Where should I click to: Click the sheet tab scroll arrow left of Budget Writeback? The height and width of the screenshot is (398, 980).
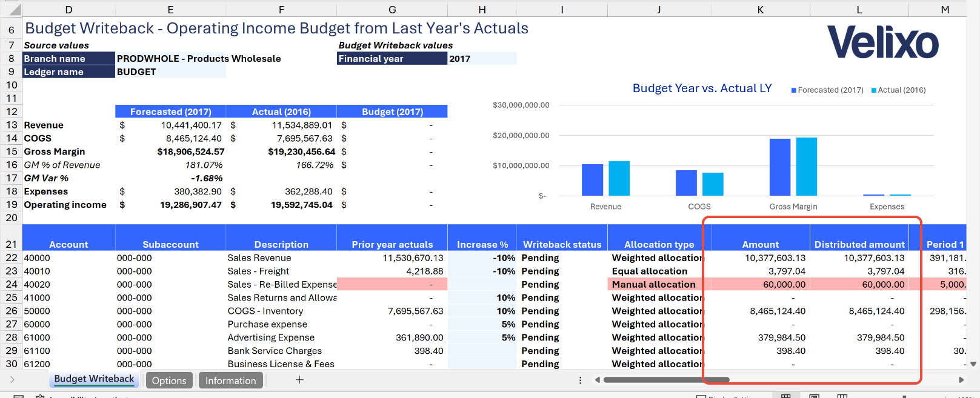coord(12,380)
